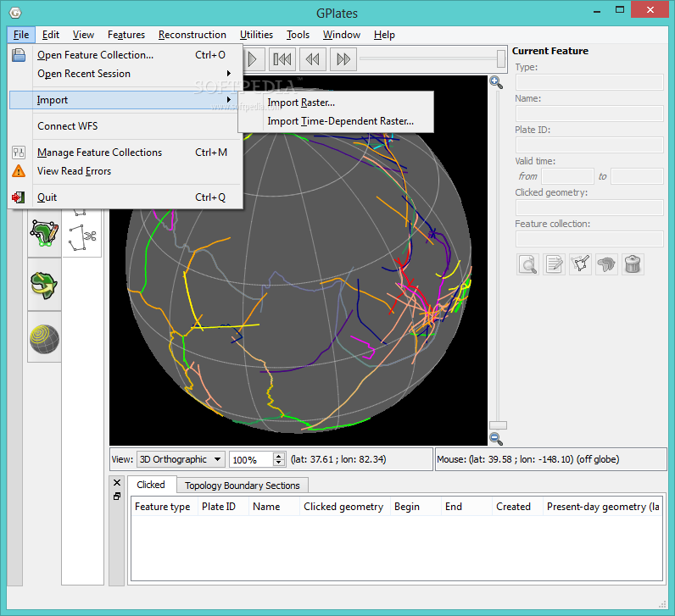Click the delete feature trash button
This screenshot has height=616, width=675.
633,264
